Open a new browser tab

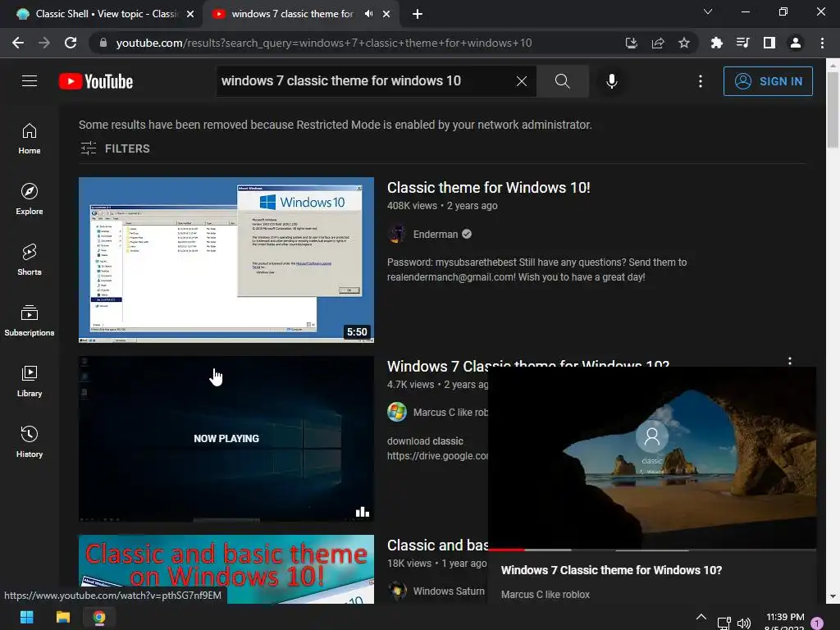tap(418, 14)
